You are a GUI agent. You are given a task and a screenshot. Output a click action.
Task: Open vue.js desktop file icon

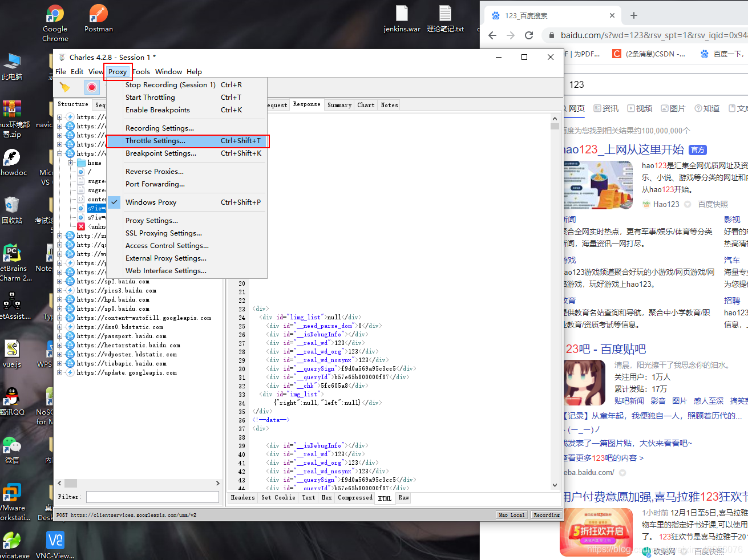[12, 354]
